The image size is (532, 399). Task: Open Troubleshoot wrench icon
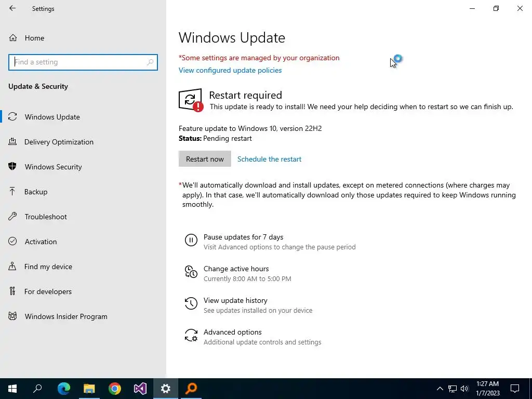click(12, 217)
